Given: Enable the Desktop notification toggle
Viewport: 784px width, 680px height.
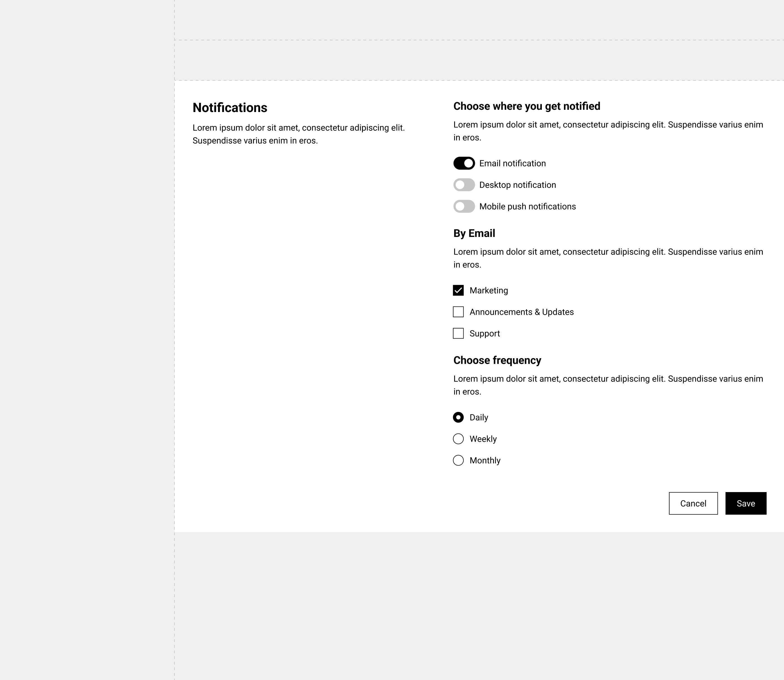Looking at the screenshot, I should pos(464,185).
